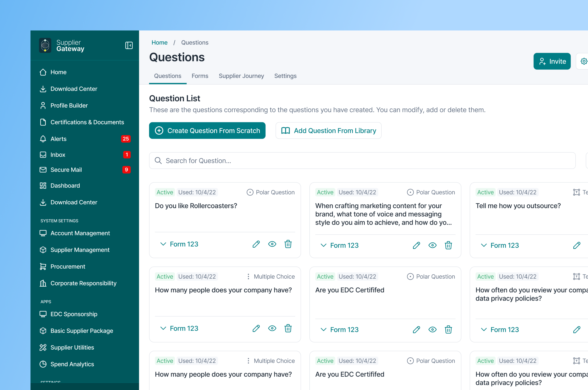This screenshot has height=390, width=588.
Task: Click the Active badge on the Rollercoasters card
Action: click(165, 192)
